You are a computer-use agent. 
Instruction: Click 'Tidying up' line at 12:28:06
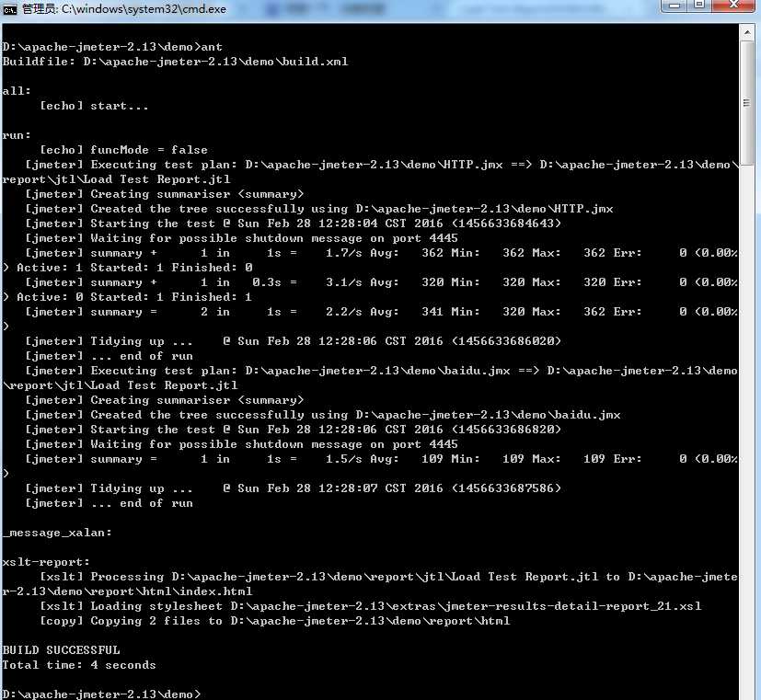(294, 341)
